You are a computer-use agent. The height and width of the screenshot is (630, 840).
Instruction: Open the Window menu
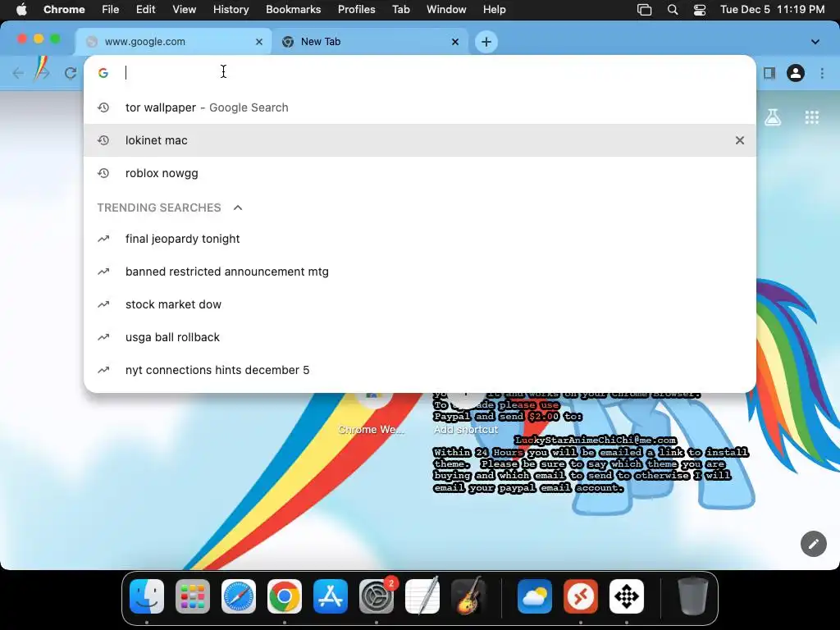[446, 10]
